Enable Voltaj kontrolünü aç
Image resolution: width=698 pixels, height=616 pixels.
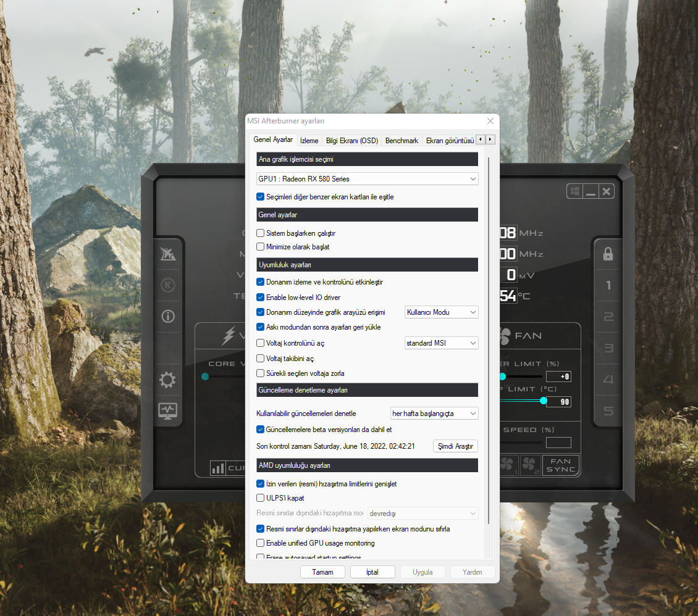tap(261, 343)
